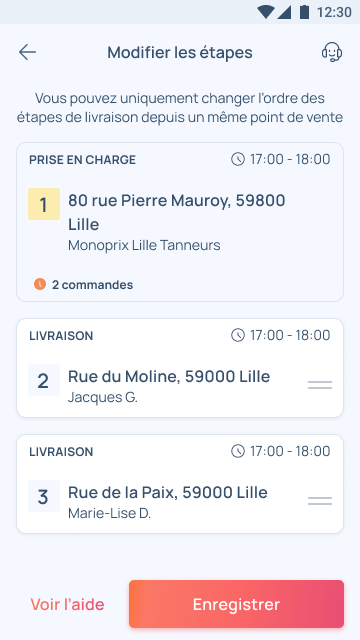
Task: Tap the 2 commandes label
Action: [92, 285]
